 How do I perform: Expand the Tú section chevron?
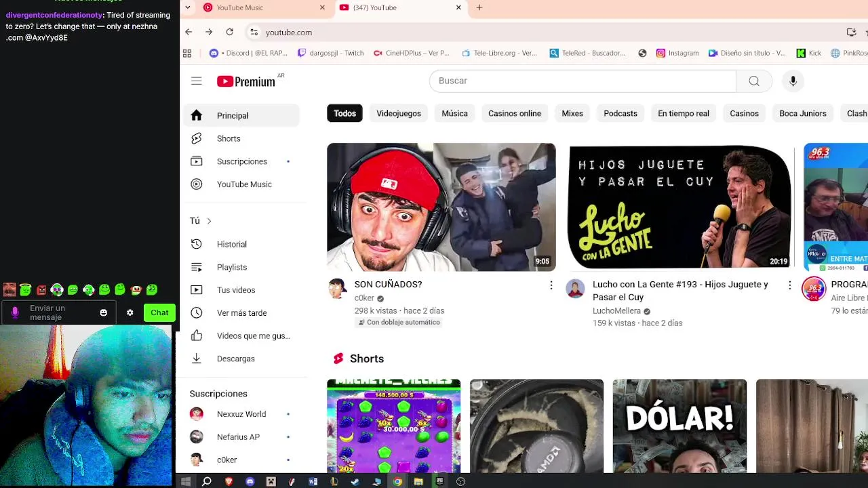[x=209, y=221]
